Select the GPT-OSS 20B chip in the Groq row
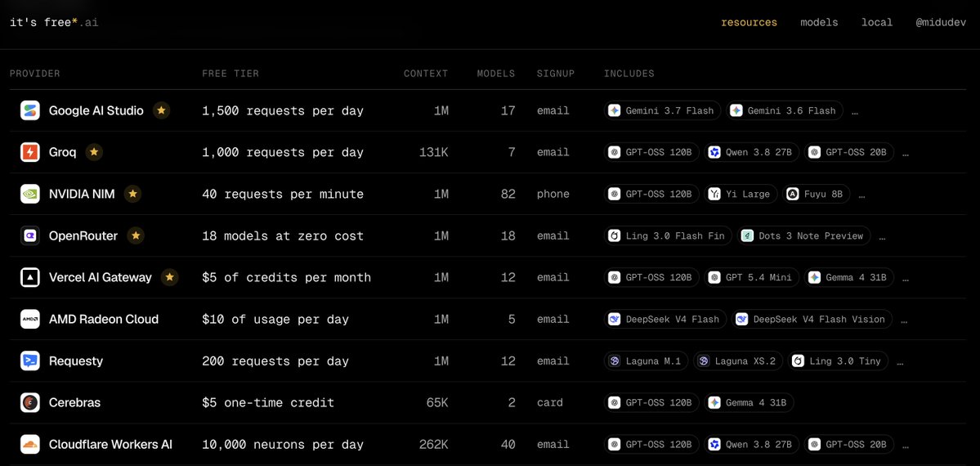This screenshot has height=466, width=980. (848, 152)
